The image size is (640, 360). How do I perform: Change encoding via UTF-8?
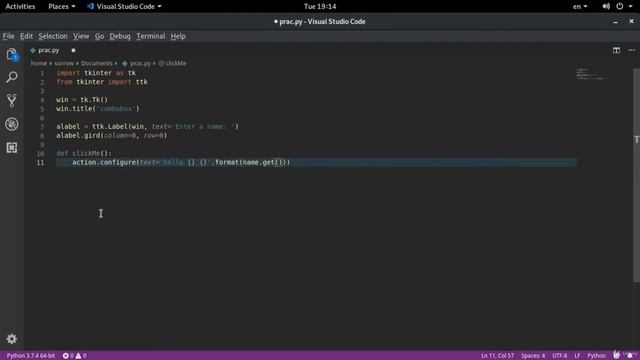(560, 356)
